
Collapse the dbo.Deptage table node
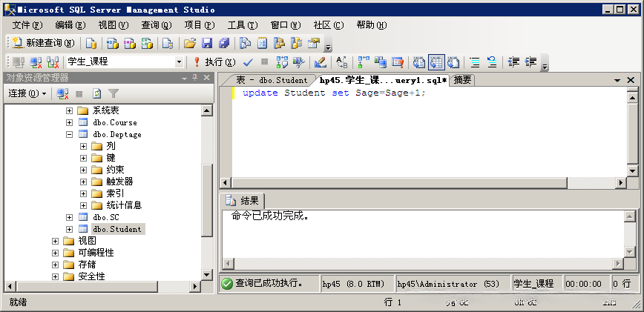tap(70, 134)
